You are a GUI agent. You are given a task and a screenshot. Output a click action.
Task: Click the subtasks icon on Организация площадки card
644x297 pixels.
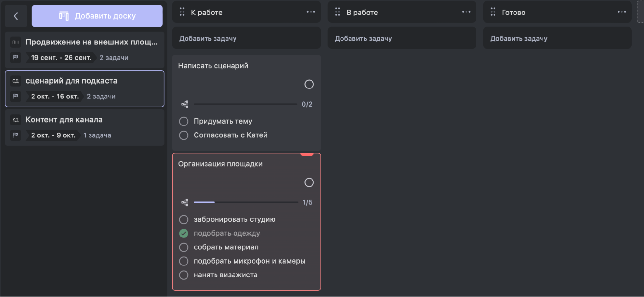(x=184, y=202)
